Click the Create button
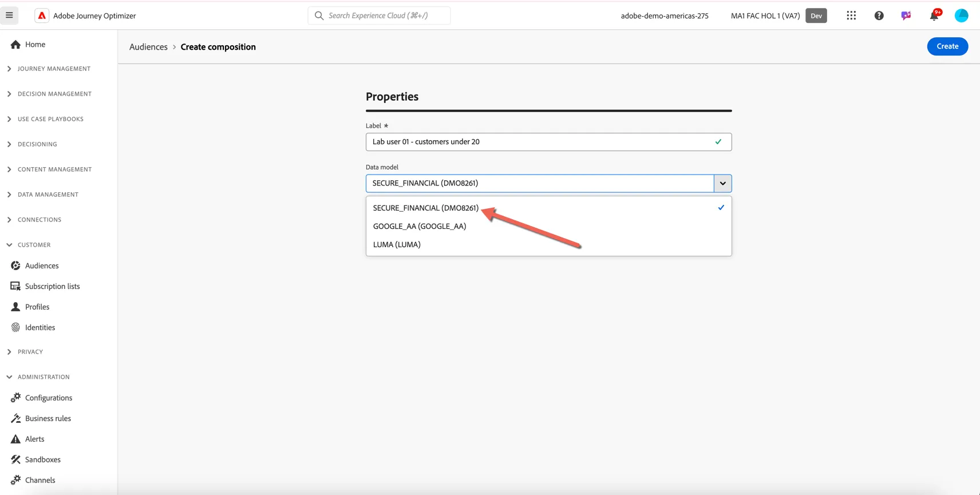 click(947, 46)
